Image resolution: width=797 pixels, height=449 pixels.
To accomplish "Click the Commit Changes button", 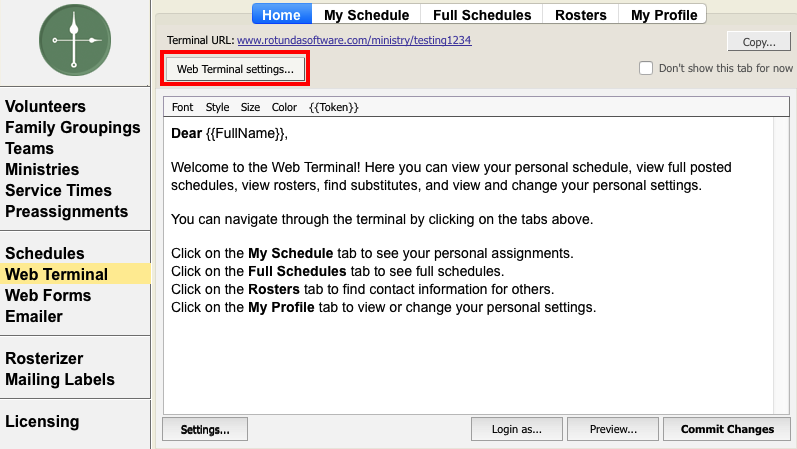I will (727, 429).
